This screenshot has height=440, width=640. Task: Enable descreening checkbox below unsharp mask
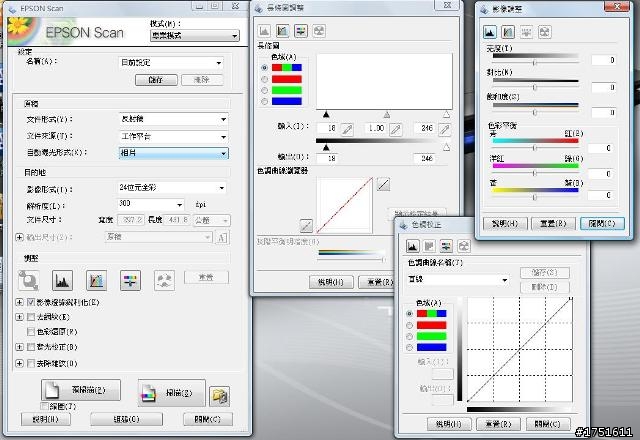point(31,317)
